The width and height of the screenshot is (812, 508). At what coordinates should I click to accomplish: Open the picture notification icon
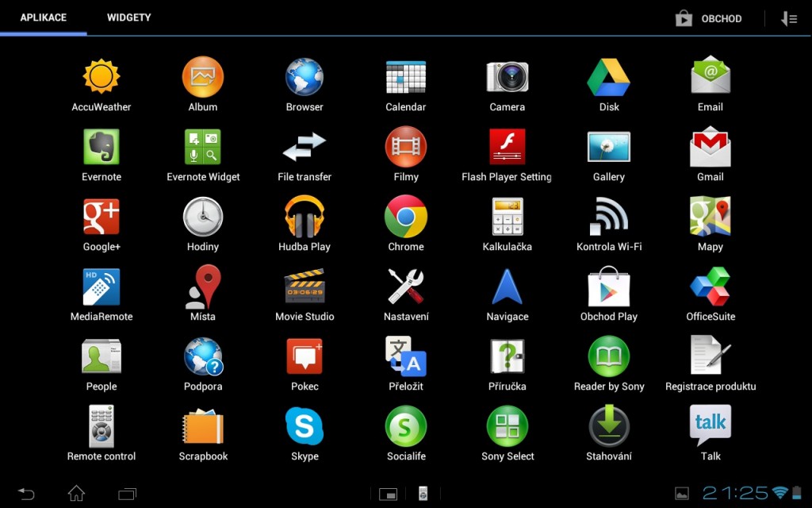[682, 494]
